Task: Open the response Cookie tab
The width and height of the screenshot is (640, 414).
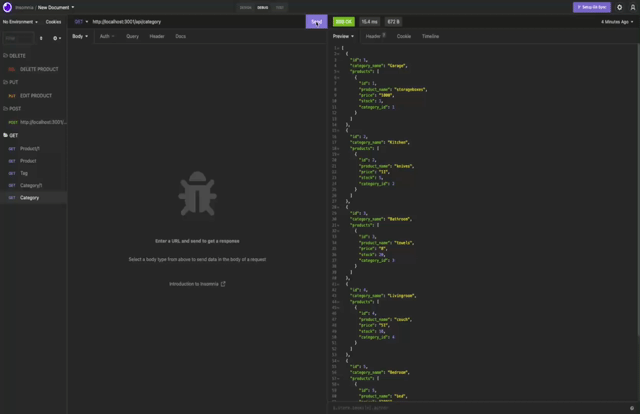Action: pyautogui.click(x=404, y=36)
